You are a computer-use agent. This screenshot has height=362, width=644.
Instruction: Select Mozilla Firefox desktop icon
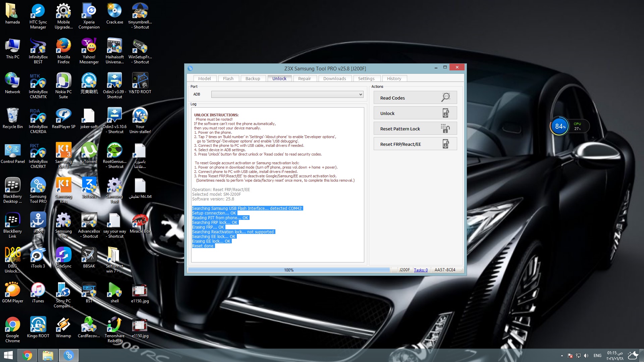(63, 51)
